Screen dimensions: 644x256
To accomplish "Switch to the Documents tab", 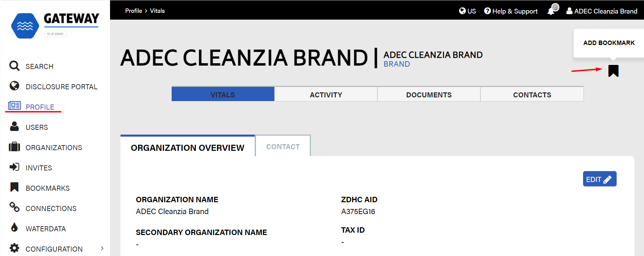I will pos(429,94).
